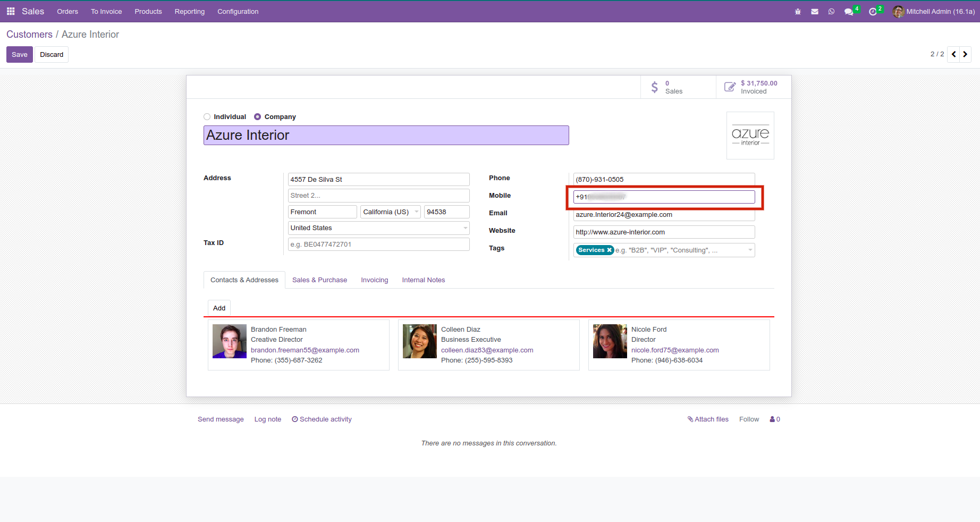Image resolution: width=980 pixels, height=522 pixels.
Task: Open the envelope mail icon
Action: (x=815, y=12)
